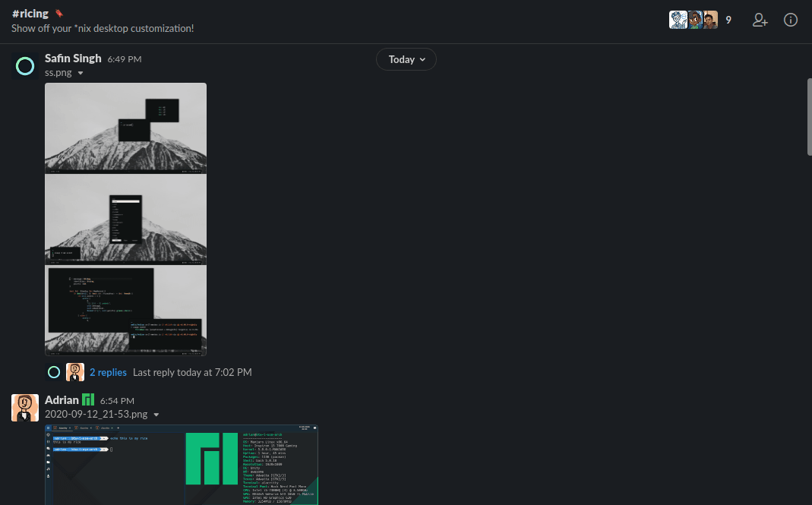Click the 6:54 PM timestamp
This screenshot has height=505, width=812.
pos(117,401)
